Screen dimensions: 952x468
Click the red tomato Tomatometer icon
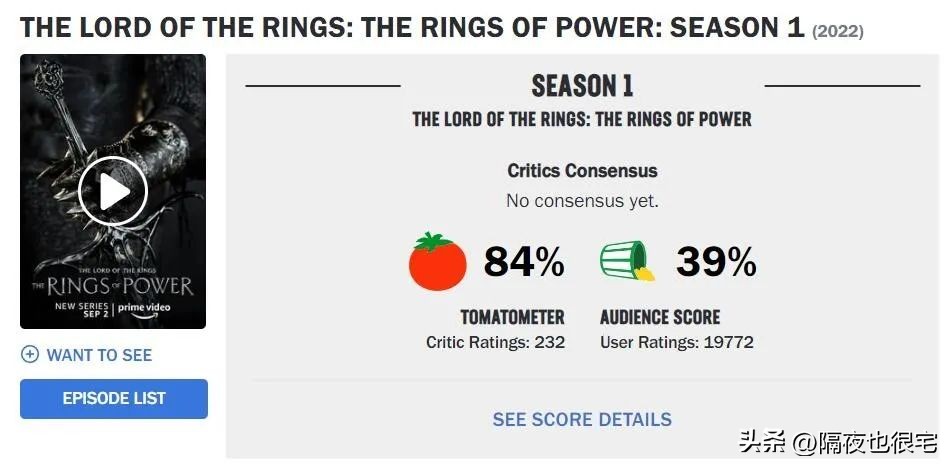[x=438, y=262]
